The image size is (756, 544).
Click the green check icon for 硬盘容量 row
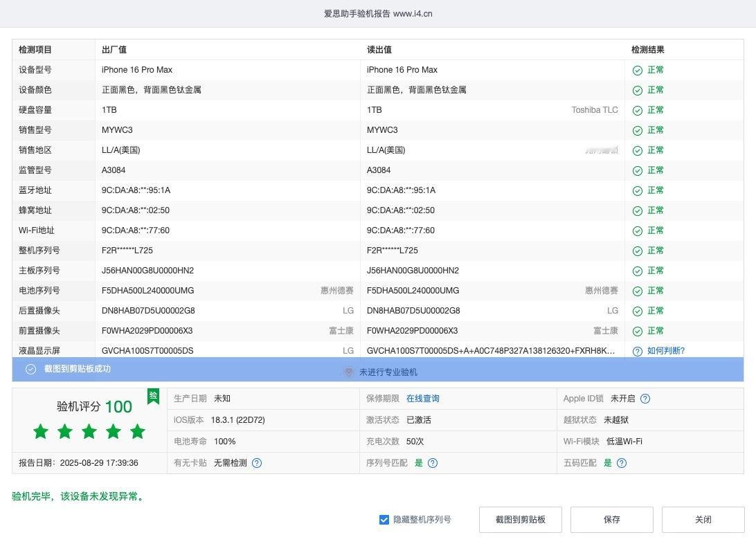click(638, 110)
